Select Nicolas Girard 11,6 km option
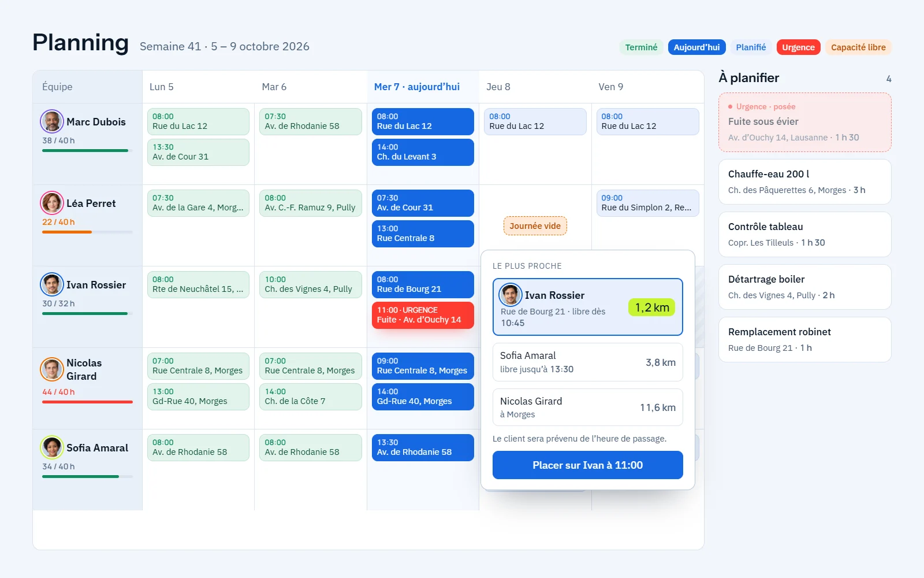Image resolution: width=924 pixels, height=578 pixels. point(587,407)
